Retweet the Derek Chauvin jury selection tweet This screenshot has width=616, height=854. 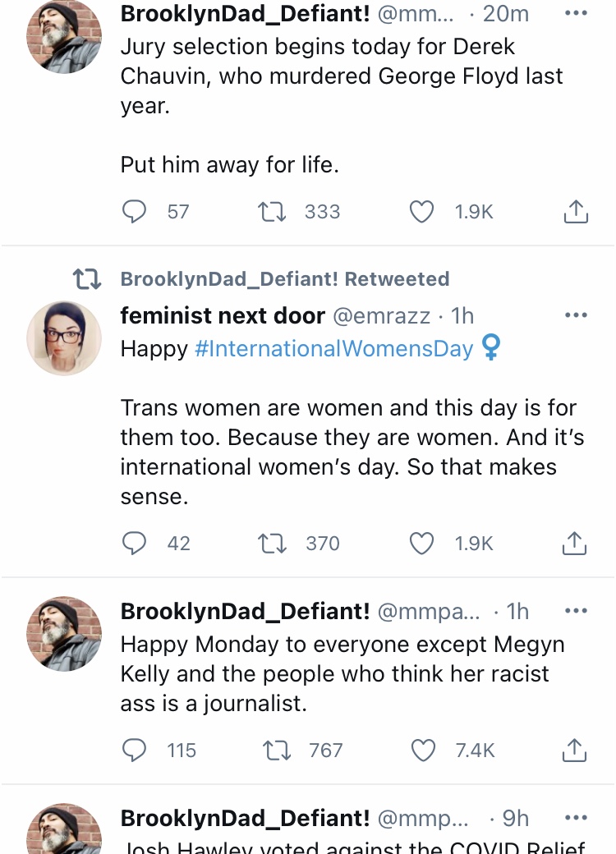tap(272, 212)
